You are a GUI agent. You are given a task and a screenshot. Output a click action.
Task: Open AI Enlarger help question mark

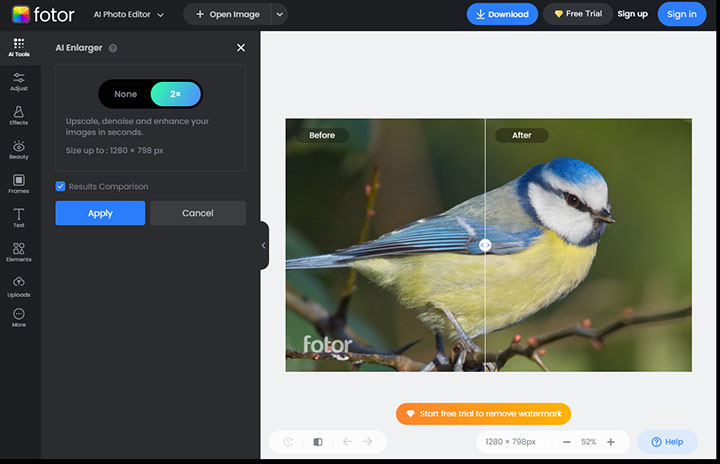(x=112, y=48)
